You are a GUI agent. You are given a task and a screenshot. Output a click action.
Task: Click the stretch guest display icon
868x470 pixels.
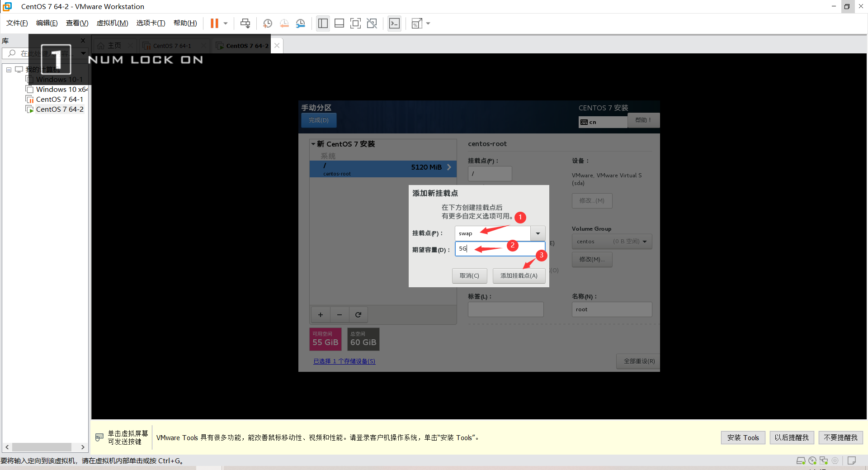pyautogui.click(x=417, y=23)
